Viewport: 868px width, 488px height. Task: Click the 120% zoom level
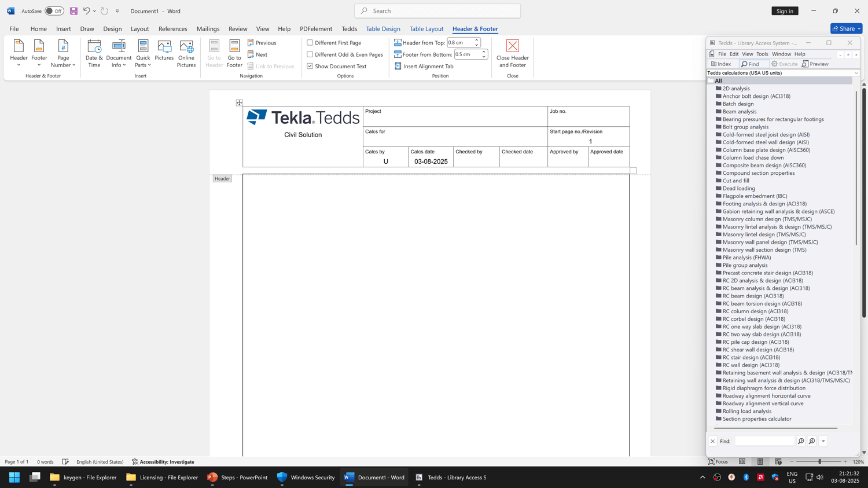(858, 462)
